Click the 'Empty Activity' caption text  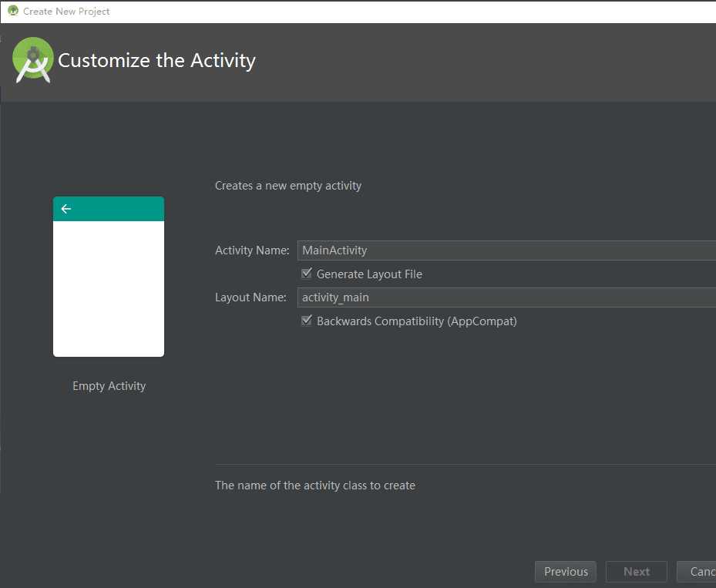[x=109, y=386]
